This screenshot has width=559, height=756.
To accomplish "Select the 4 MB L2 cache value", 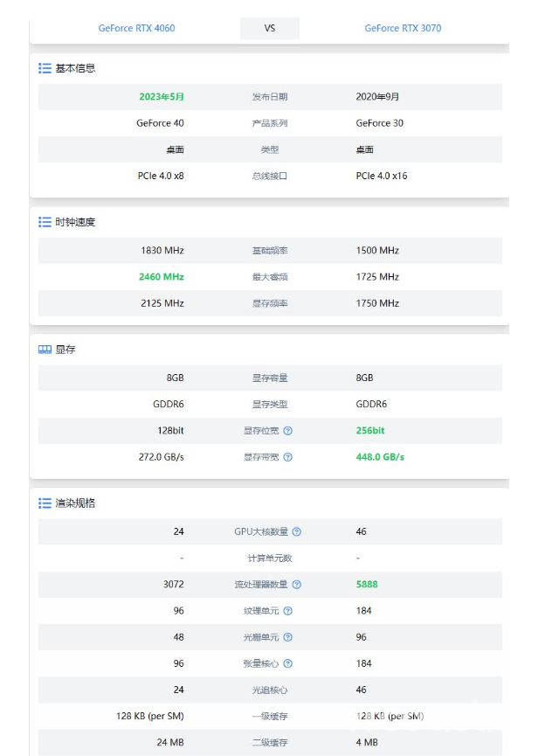I will click(367, 743).
